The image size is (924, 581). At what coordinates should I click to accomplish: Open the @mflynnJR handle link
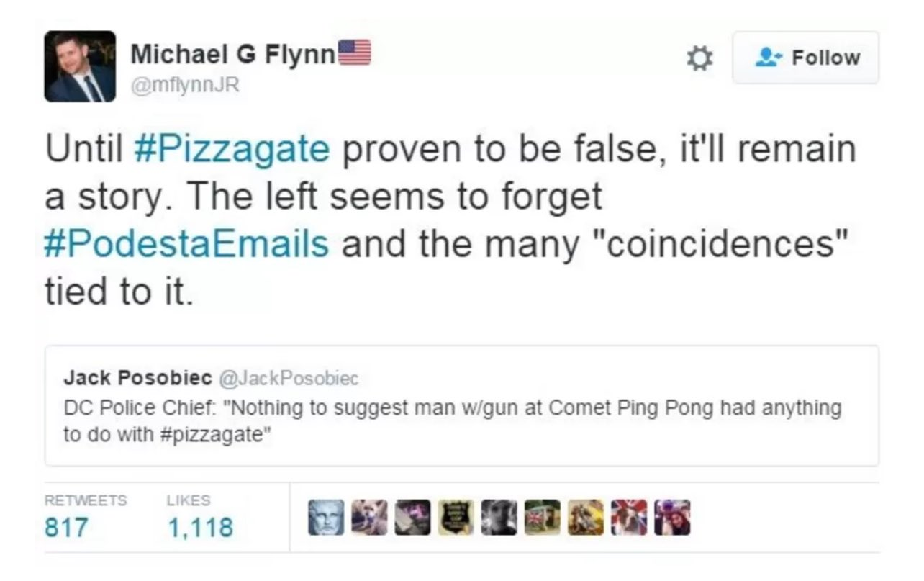185,86
